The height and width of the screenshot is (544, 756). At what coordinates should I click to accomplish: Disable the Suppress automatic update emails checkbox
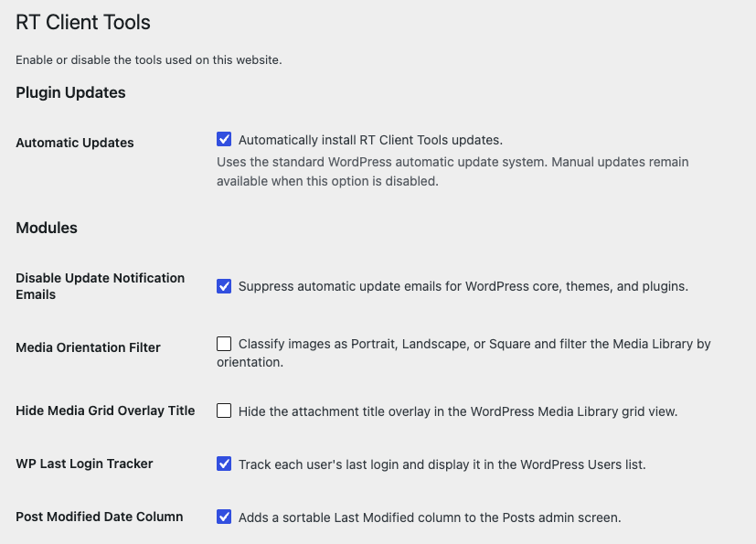224,286
